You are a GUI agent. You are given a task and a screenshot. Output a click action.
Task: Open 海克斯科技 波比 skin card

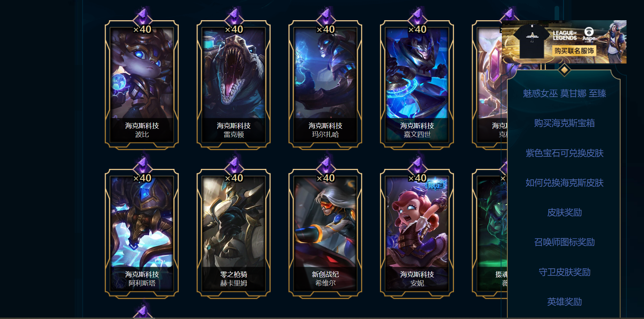[142, 84]
